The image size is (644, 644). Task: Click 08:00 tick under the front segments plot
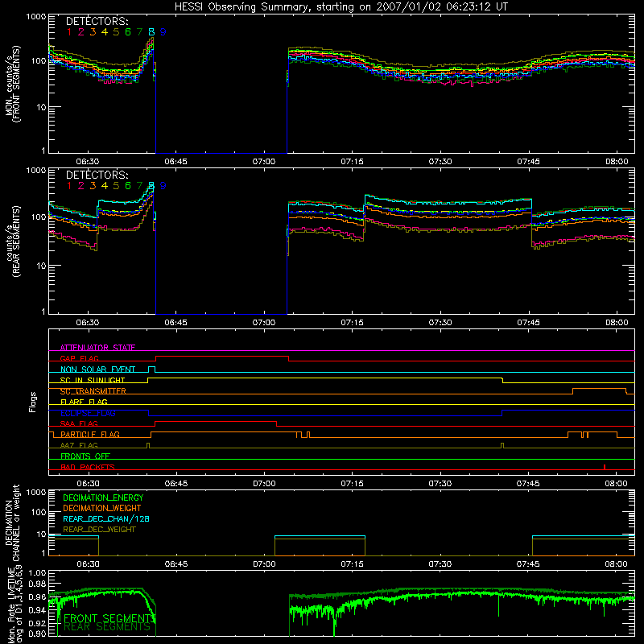617,162
